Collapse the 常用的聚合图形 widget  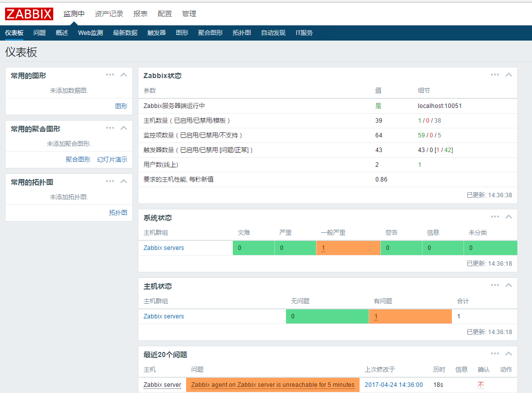[x=124, y=128]
